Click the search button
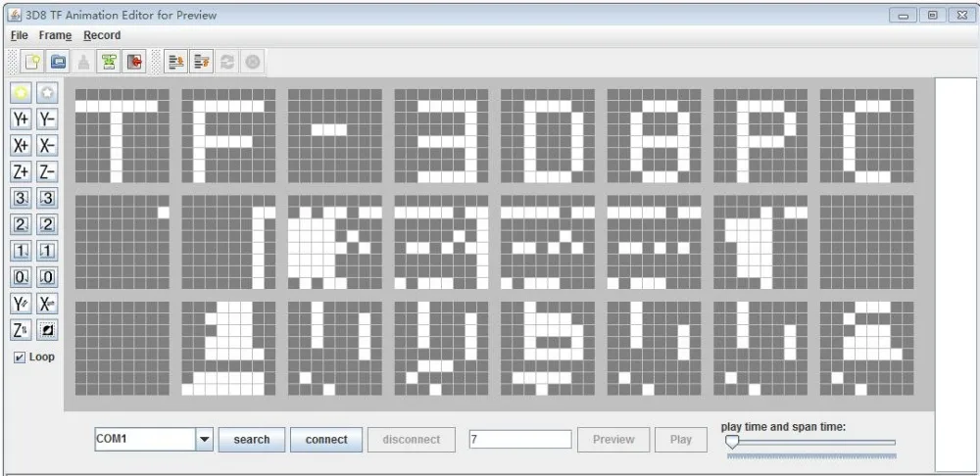 [x=252, y=440]
